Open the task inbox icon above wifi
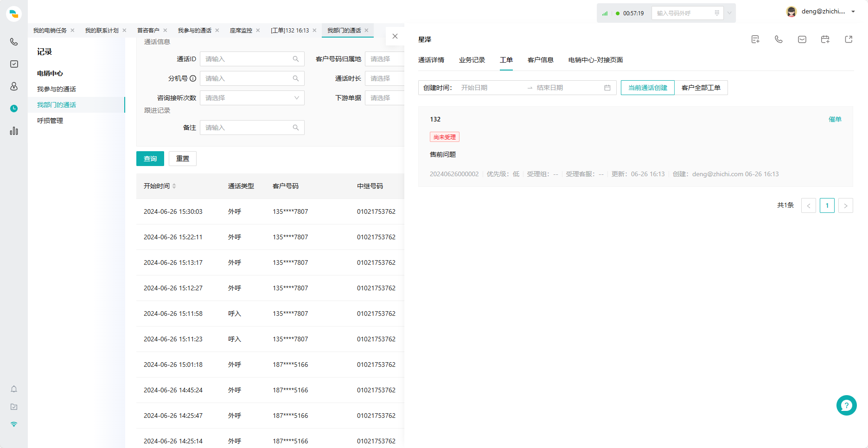The image size is (868, 448). (14, 407)
